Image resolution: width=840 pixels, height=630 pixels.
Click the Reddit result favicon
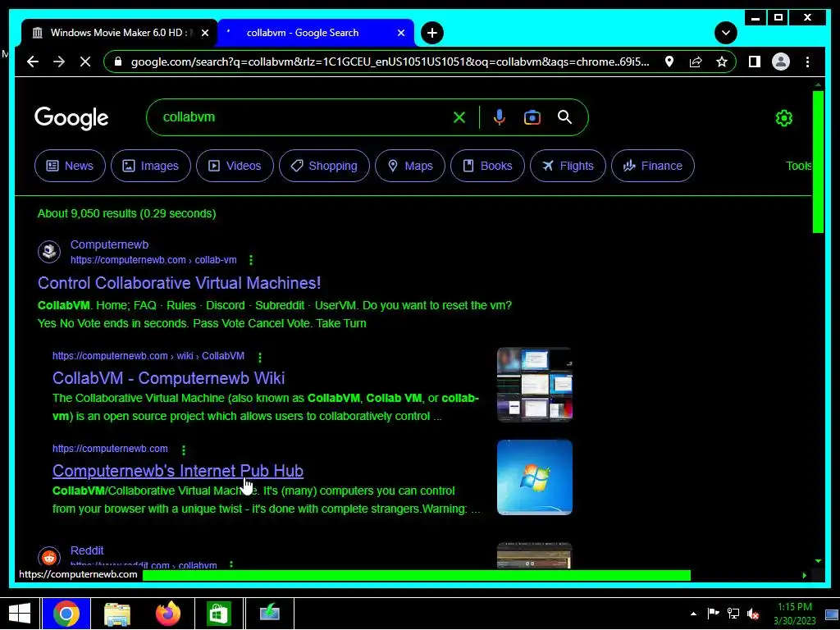point(49,557)
